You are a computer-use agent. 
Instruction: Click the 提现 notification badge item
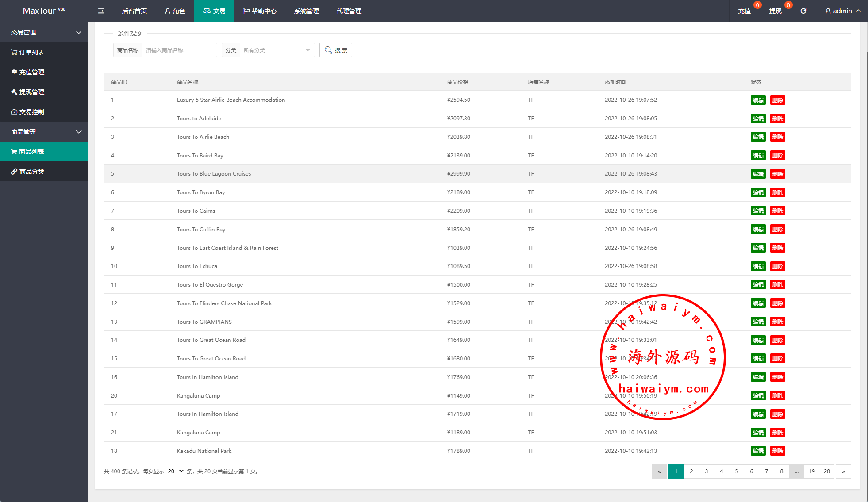(x=775, y=11)
